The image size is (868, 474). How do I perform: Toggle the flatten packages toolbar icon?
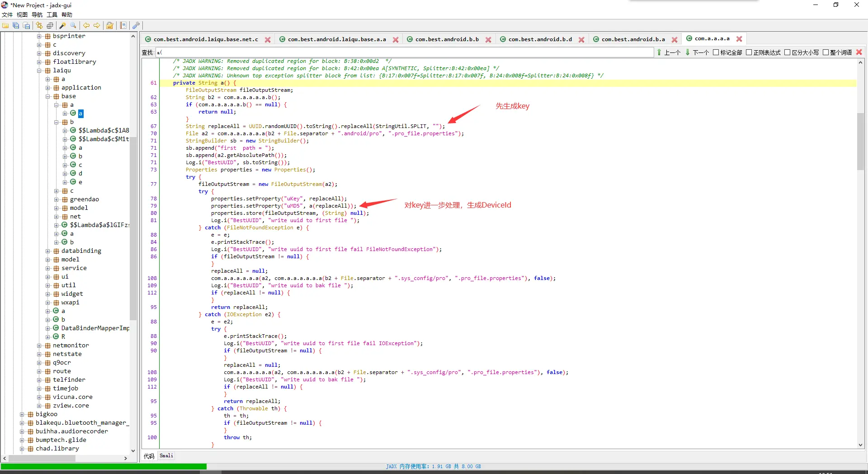[x=50, y=26]
